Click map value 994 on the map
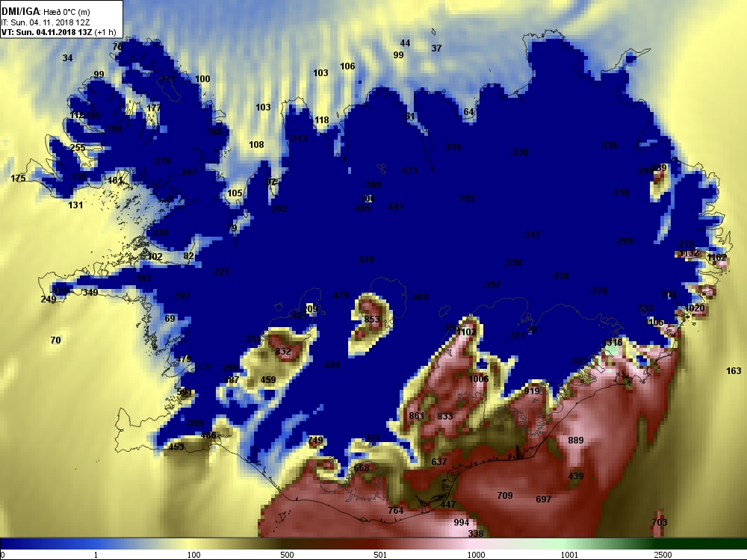 (461, 523)
